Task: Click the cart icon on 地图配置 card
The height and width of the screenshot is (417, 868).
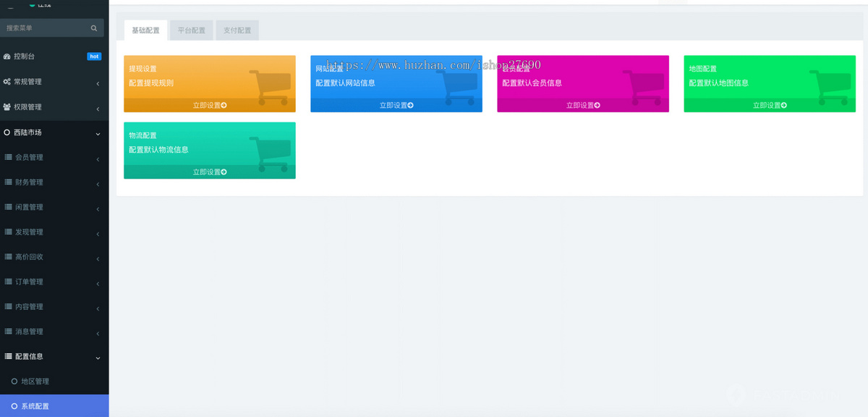Action: [829, 87]
